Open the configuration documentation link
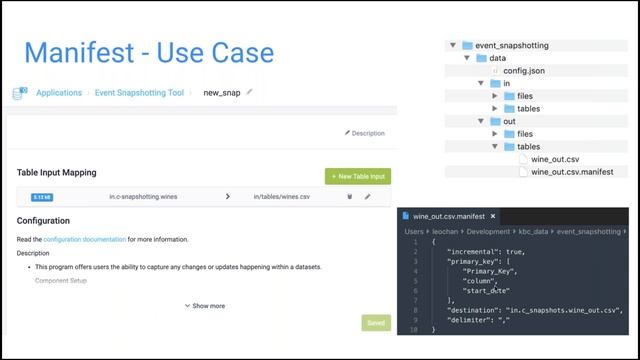This screenshot has width=640, height=360. tap(84, 239)
